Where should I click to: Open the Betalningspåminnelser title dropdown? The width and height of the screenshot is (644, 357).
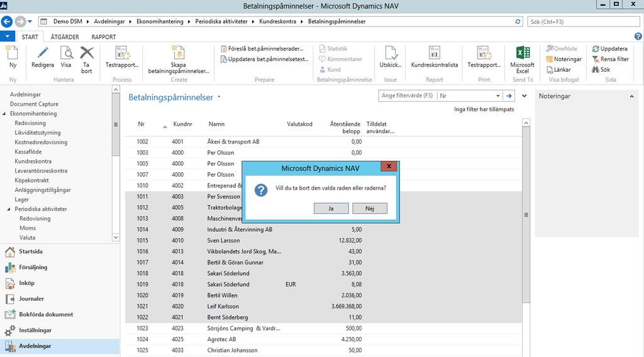coord(219,97)
